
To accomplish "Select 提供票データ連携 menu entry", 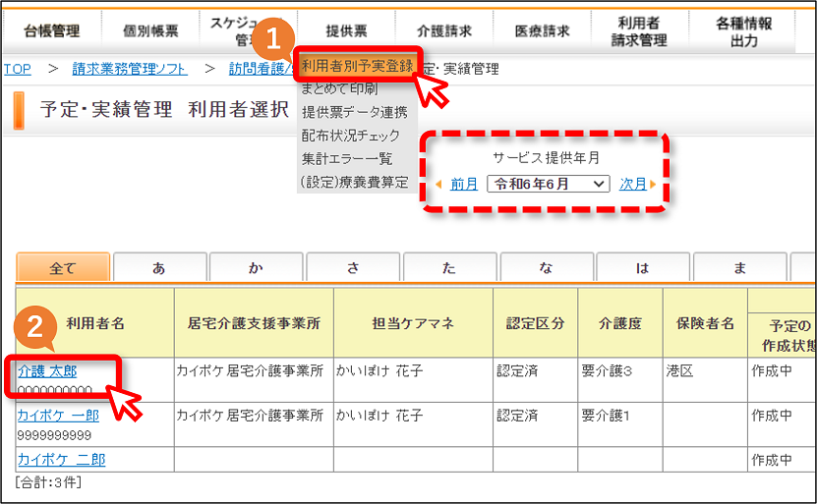I will (x=354, y=112).
